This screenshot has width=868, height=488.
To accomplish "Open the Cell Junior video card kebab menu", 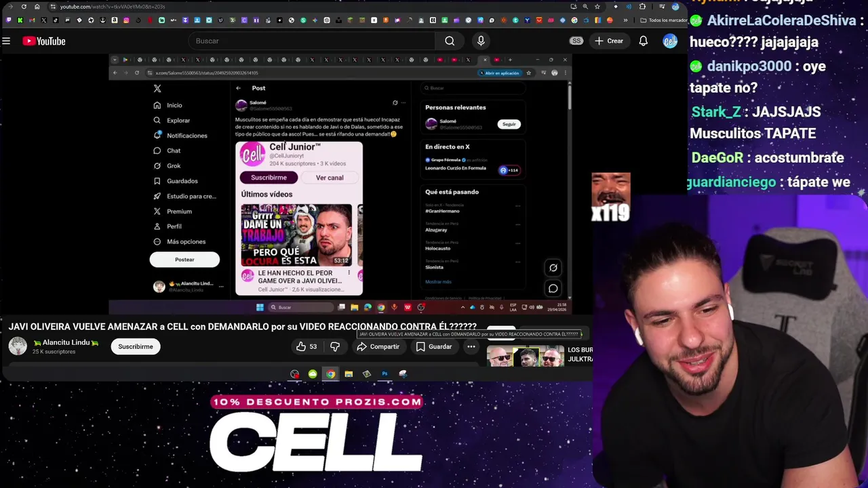I will pyautogui.click(x=349, y=272).
